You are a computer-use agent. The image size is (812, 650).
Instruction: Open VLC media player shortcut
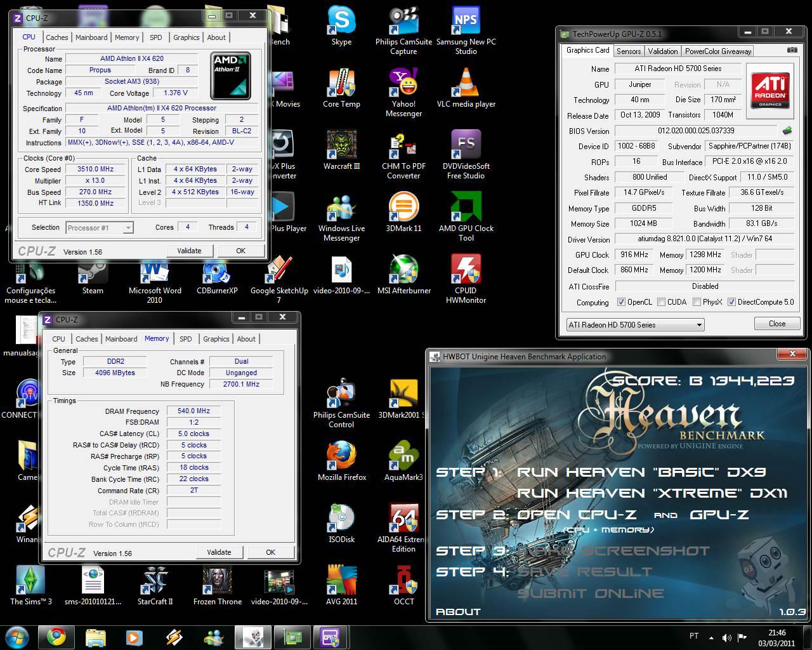coord(466,88)
